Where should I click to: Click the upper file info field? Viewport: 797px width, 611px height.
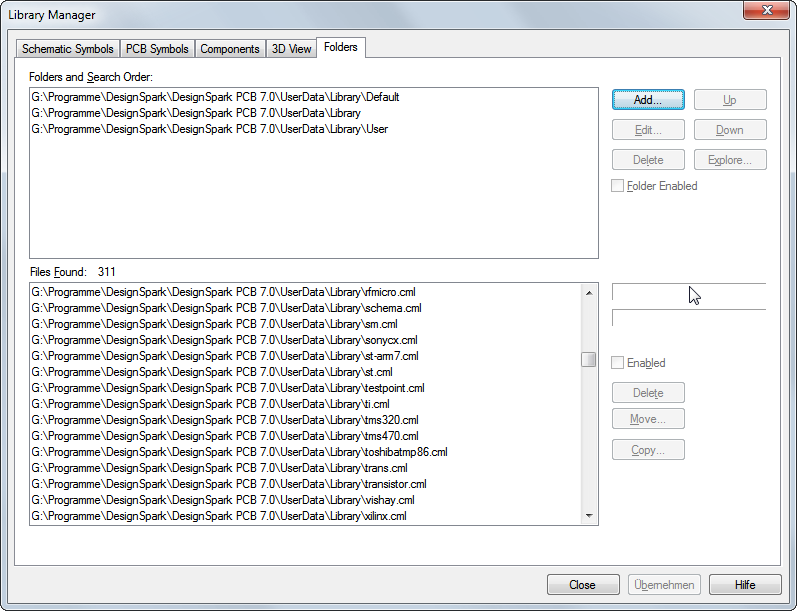click(x=689, y=292)
